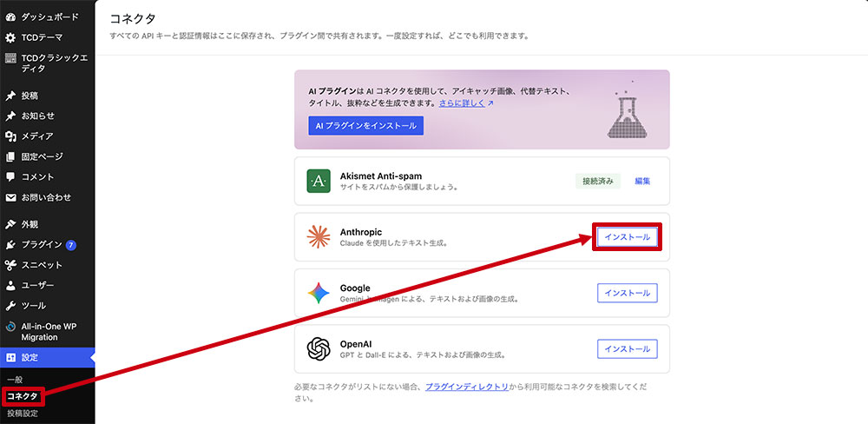Open お問い合わせ menu item
The width and height of the screenshot is (868, 424).
coord(47,197)
